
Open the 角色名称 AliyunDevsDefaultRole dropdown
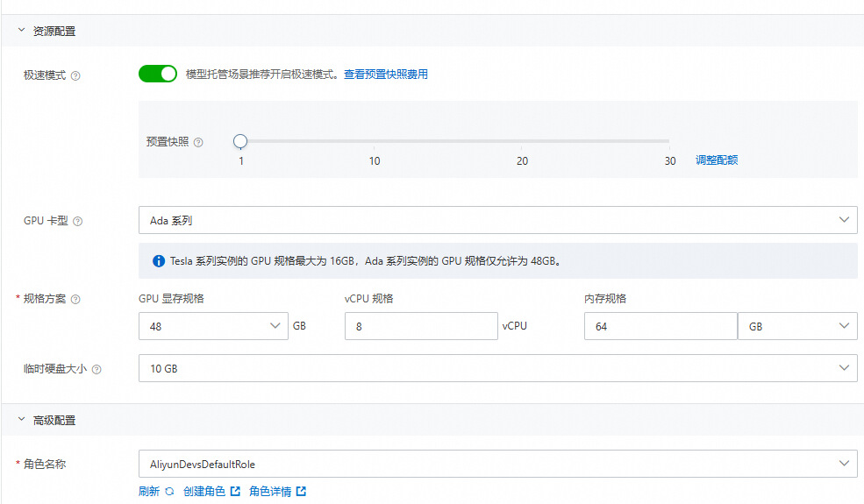[497, 464]
